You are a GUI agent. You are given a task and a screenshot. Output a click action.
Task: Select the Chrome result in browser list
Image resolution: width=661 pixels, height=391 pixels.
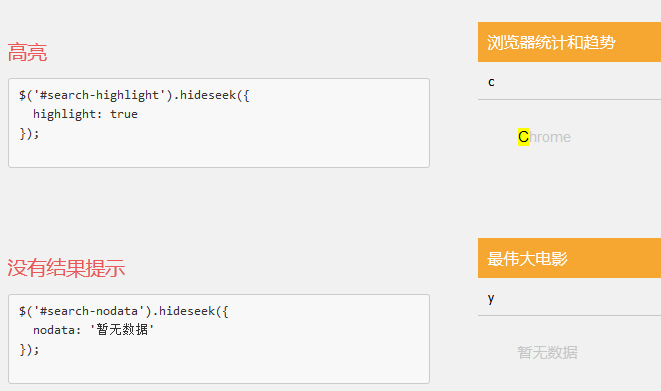(544, 137)
